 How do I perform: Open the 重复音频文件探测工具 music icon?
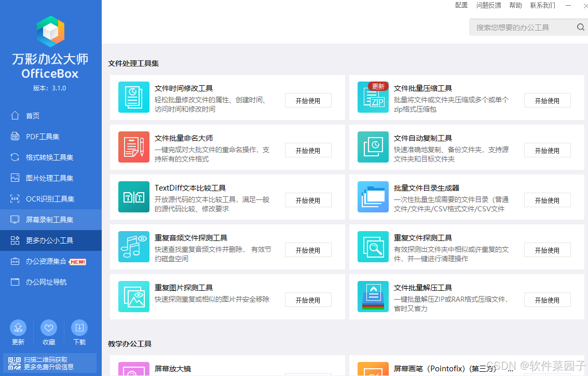pos(134,247)
